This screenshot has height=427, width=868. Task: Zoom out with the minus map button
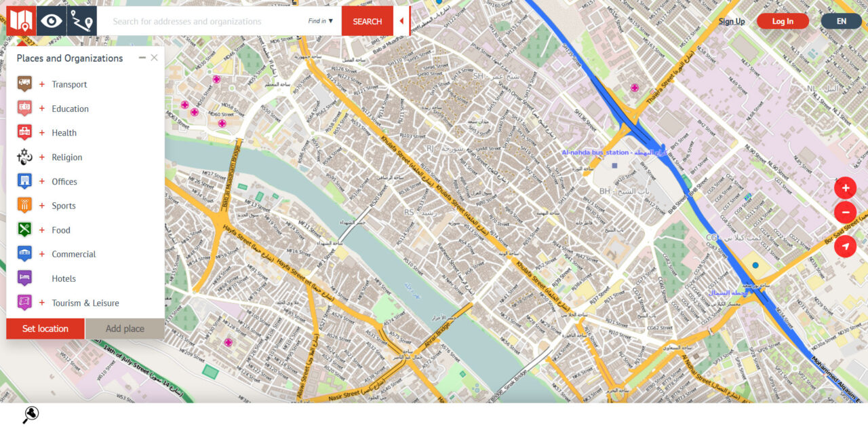click(845, 212)
